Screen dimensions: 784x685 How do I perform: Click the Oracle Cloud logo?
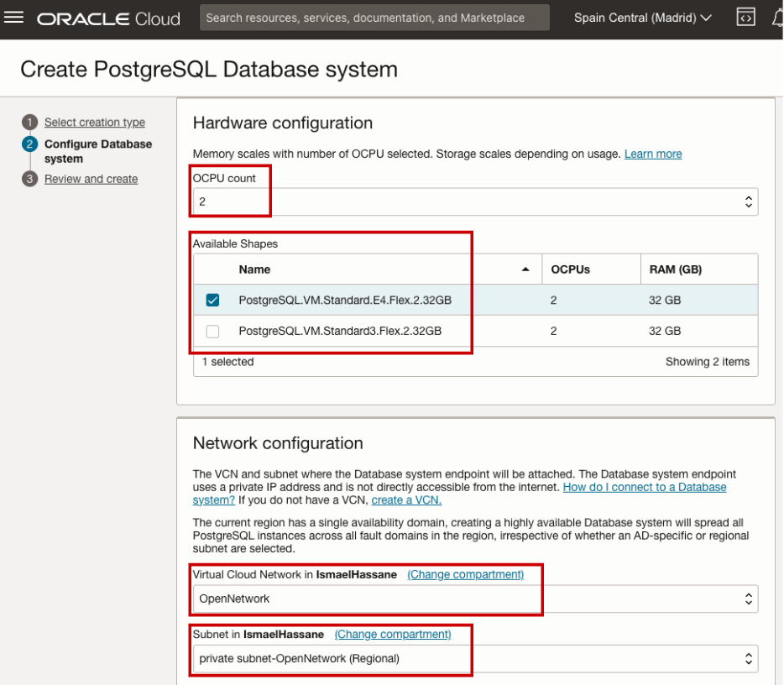click(x=108, y=18)
